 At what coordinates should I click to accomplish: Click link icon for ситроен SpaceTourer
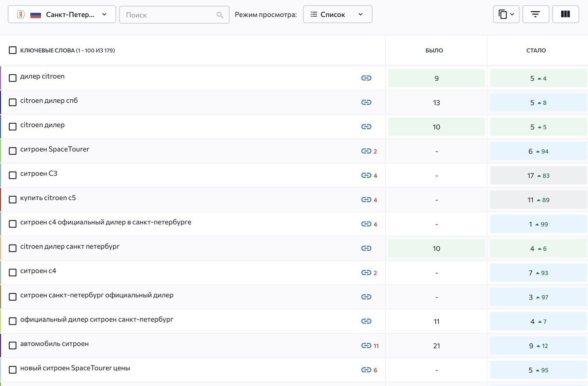point(366,151)
